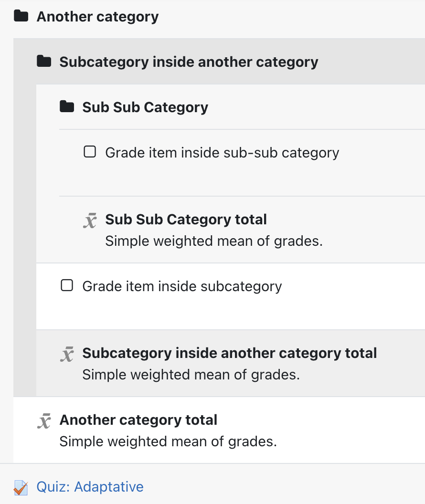Click the Subcategory inside another category folder icon

click(44, 61)
